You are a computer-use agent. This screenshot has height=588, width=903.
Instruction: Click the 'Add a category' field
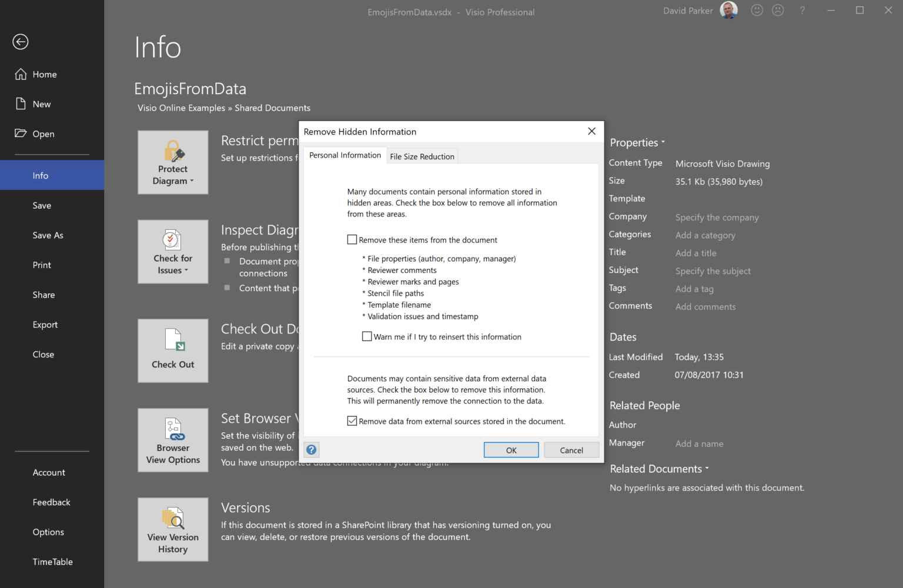click(705, 235)
